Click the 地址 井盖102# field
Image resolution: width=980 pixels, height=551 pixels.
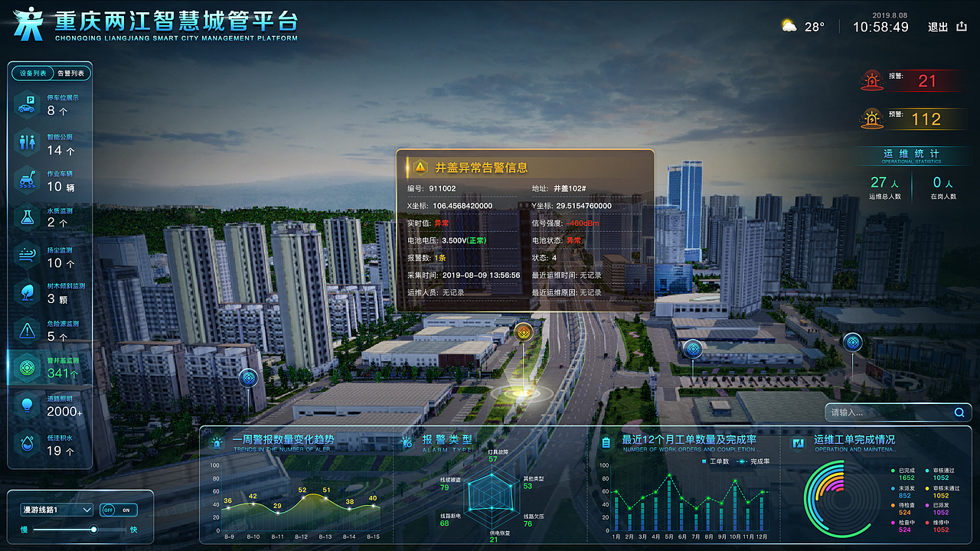pos(559,188)
